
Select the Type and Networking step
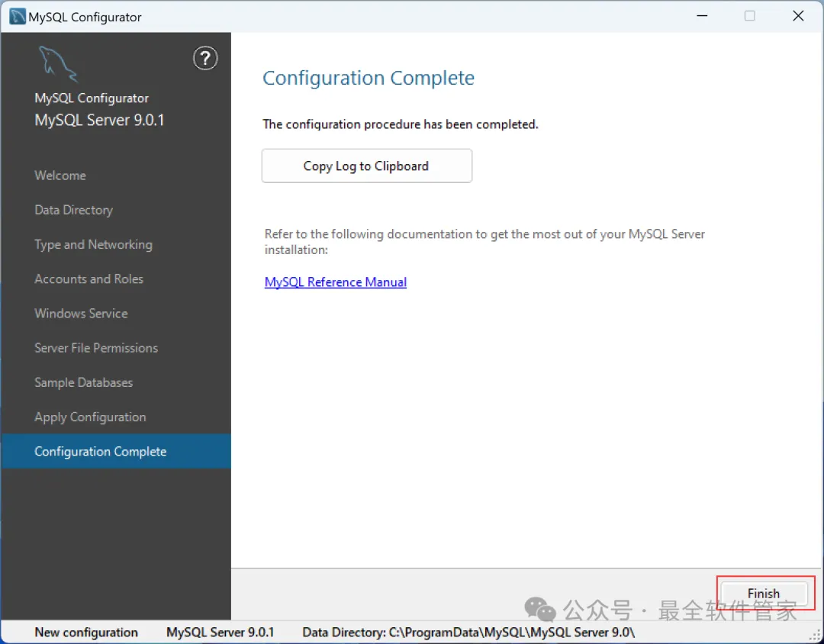point(94,244)
